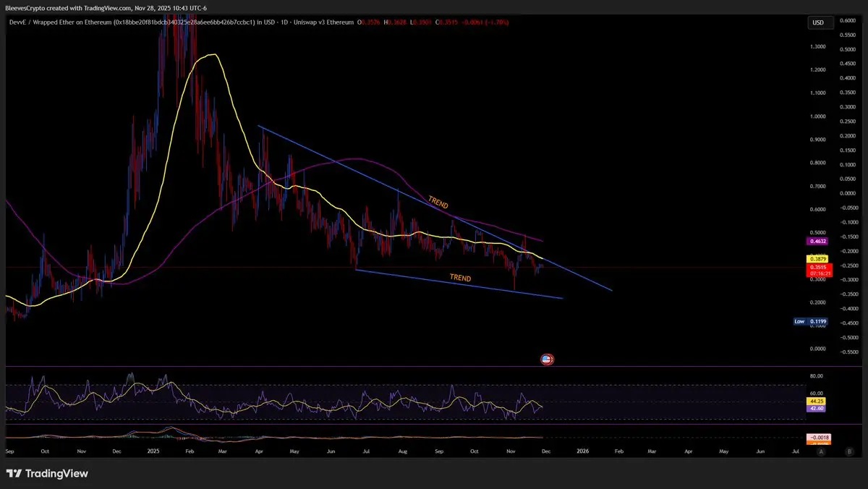Image resolution: width=868 pixels, height=489 pixels.
Task: Click the 1.3000 price scale value
Action: tap(819, 46)
